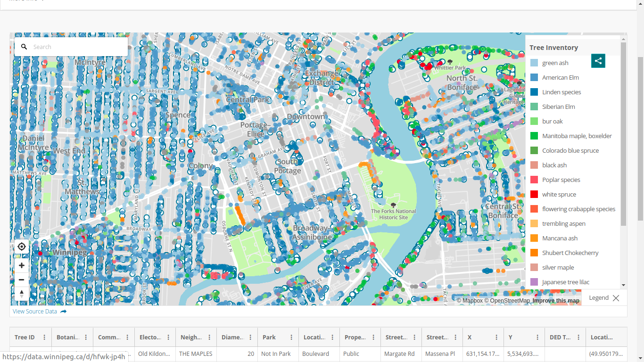644x362 pixels.
Task: Click Siberian Elm color swatch
Action: tap(534, 107)
